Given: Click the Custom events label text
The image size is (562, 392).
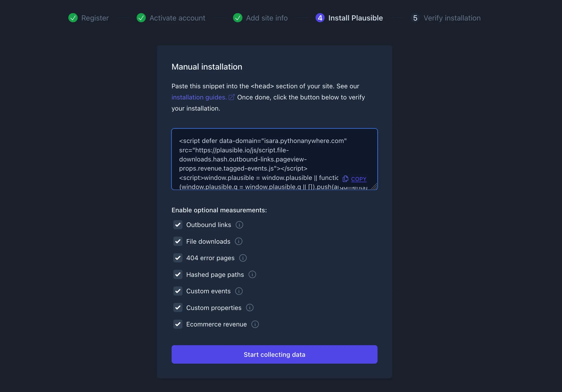Looking at the screenshot, I should (x=208, y=291).
